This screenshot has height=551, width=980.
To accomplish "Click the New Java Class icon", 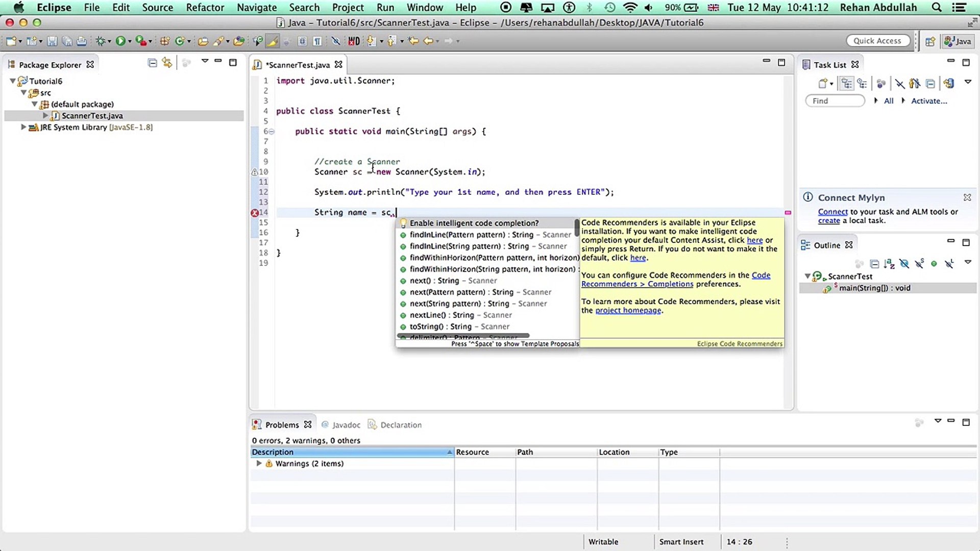I will [x=180, y=41].
